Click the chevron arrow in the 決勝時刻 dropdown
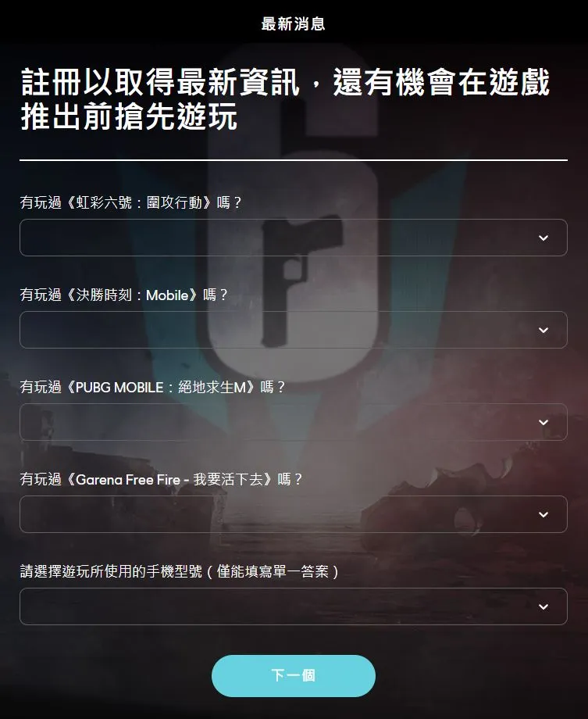The width and height of the screenshot is (588, 719). pos(543,330)
